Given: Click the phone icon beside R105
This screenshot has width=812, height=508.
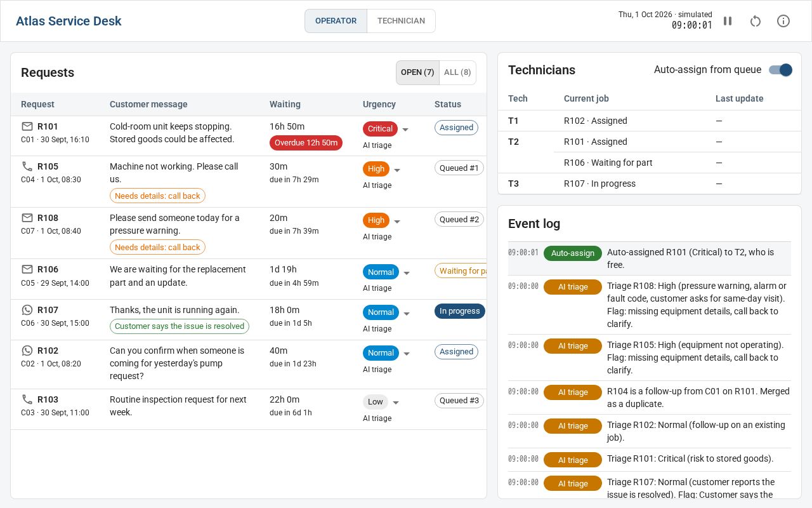Looking at the screenshot, I should (x=27, y=166).
